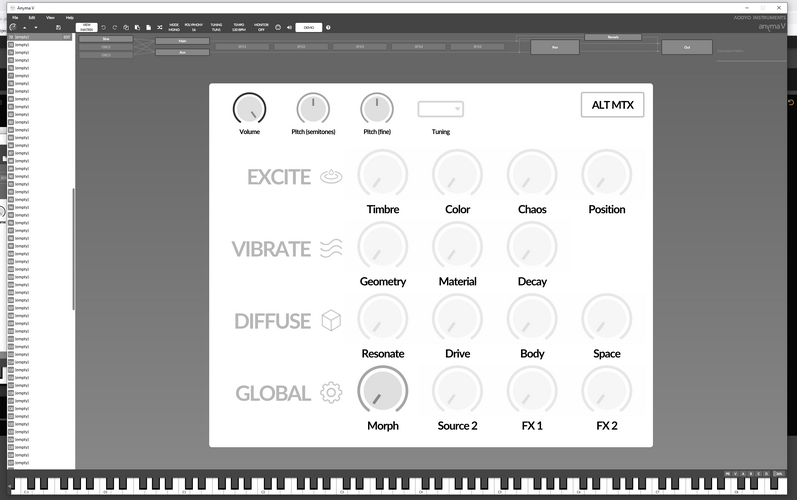This screenshot has width=797, height=500.
Task: Click the DEMO button in toolbar
Action: (309, 27)
